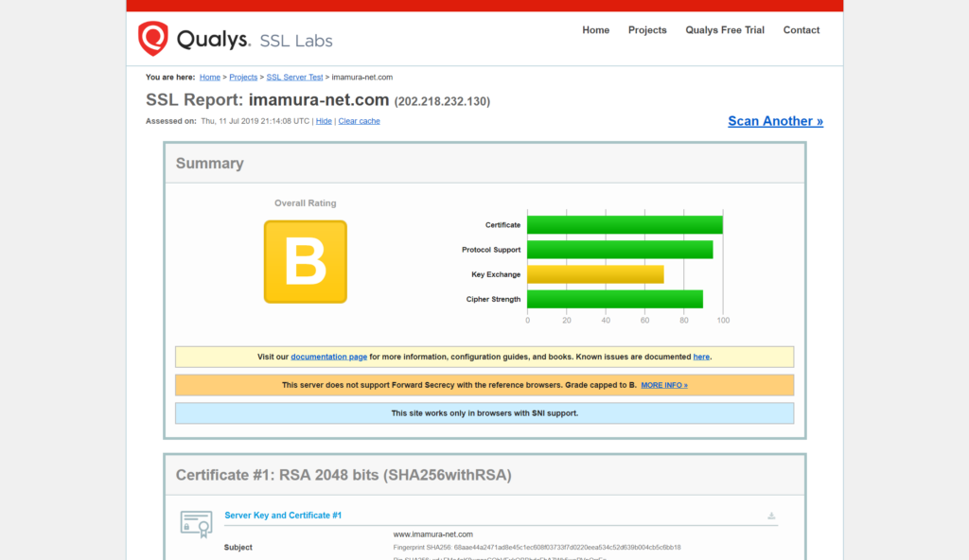969x560 pixels.
Task: Click the Fingerprint SHA256 value line
Action: click(537, 547)
